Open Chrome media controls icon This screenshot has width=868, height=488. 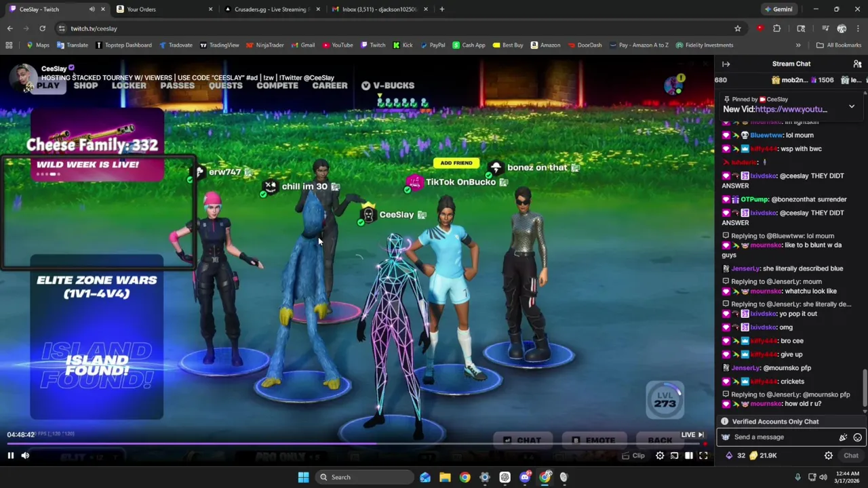tap(825, 28)
